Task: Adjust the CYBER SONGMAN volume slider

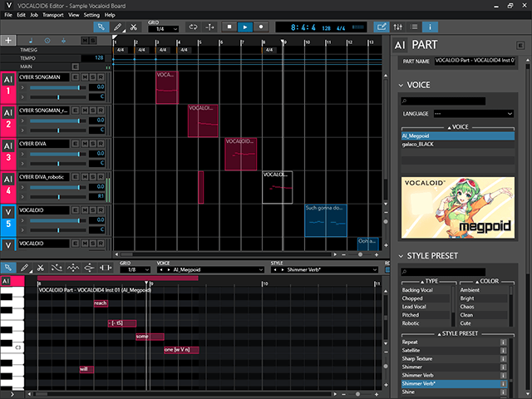Action: 79,86
